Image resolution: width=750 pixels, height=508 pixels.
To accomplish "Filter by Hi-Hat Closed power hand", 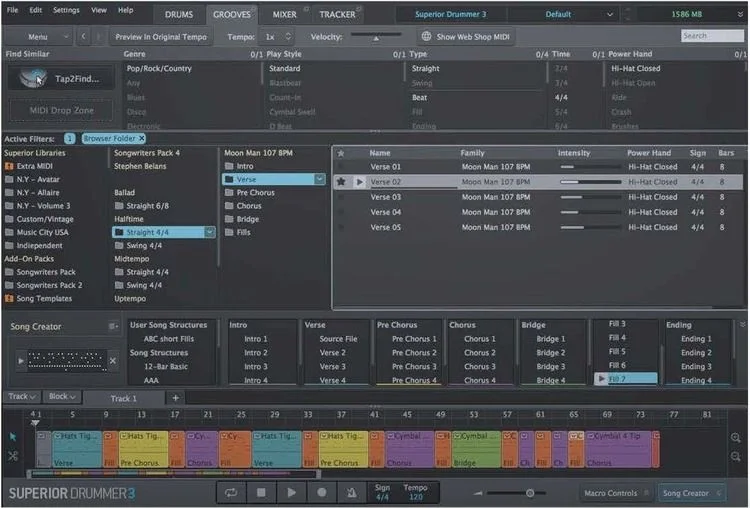I will click(x=636, y=68).
